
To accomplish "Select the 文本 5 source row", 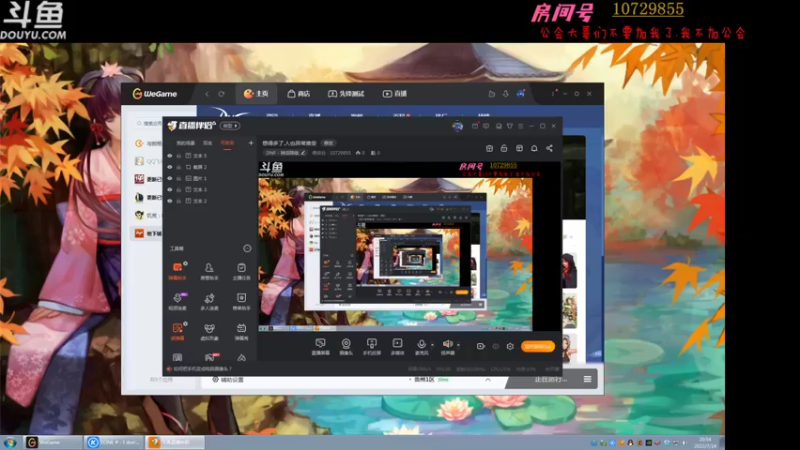I will [x=210, y=156].
